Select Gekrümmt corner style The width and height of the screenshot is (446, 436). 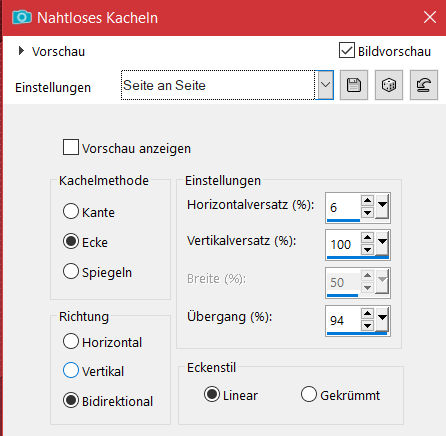[x=309, y=394]
